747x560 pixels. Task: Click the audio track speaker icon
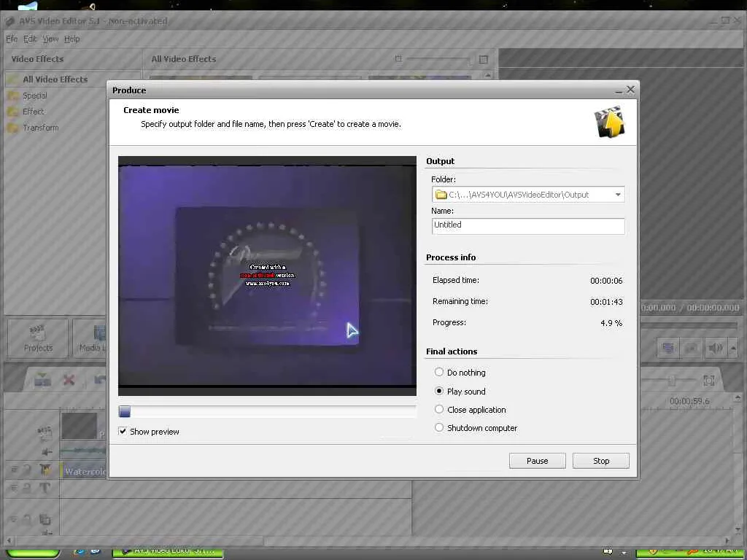[x=47, y=451]
